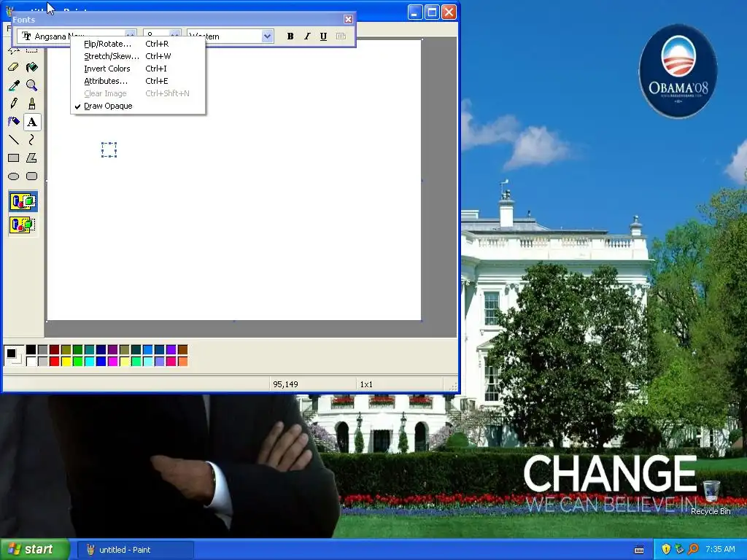Select the Polygon shape tool
Screen dimensions: 747x560
31,157
